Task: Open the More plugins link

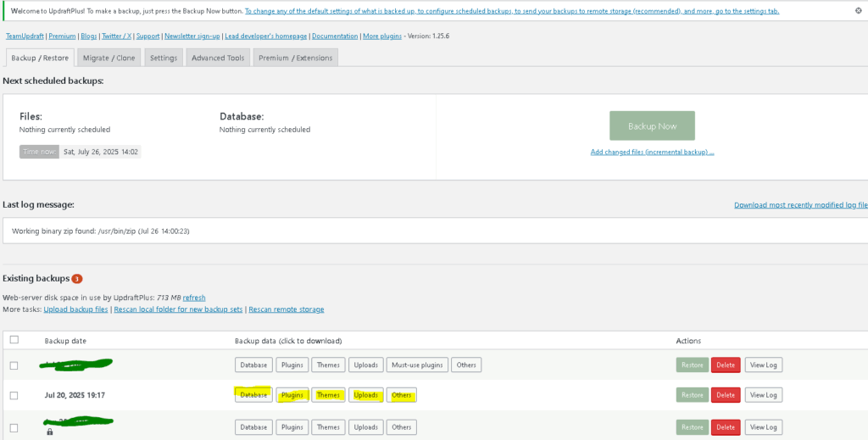Action: [382, 36]
